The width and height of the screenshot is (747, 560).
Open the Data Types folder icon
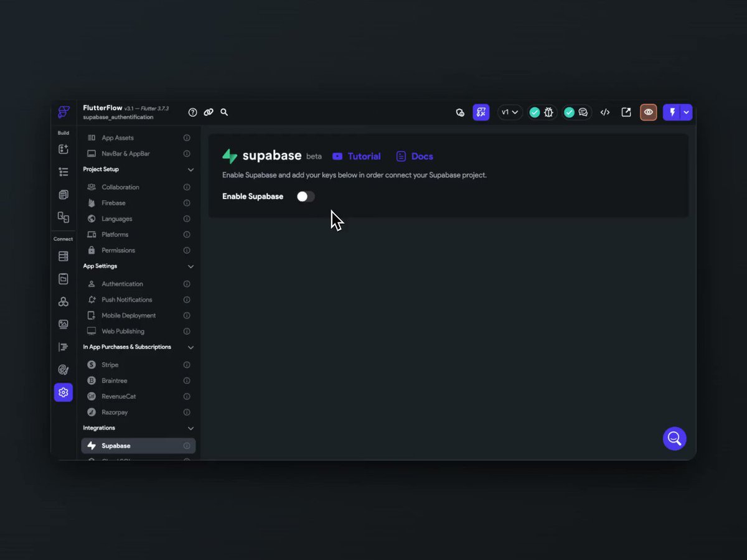coord(63,279)
